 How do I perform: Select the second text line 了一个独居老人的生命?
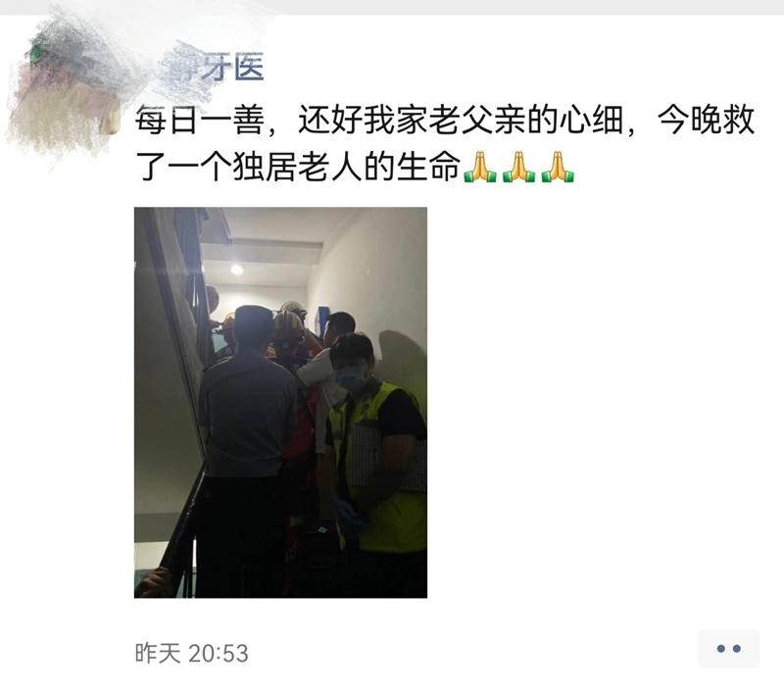pos(298,167)
